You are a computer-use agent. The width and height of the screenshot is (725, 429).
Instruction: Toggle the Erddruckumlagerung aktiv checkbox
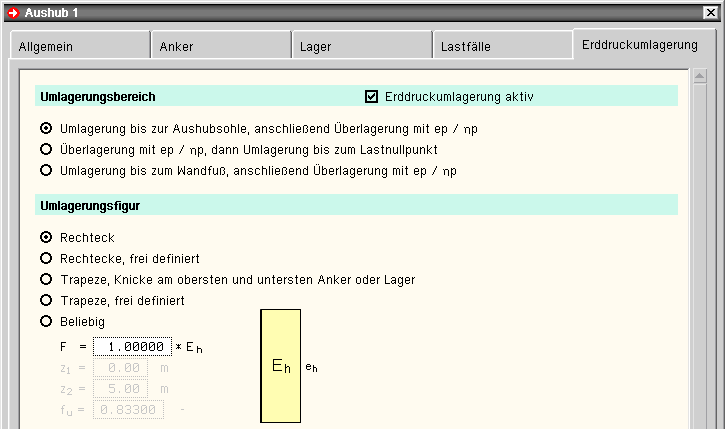[x=372, y=97]
